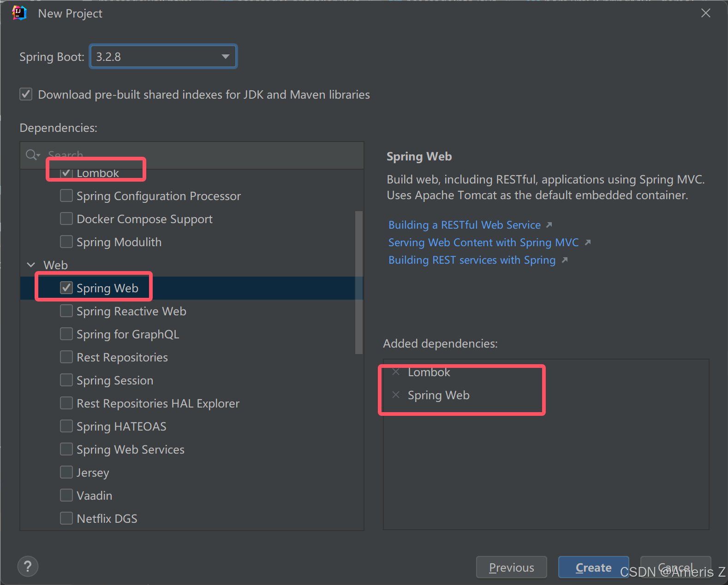Screen dimensions: 728x585
Task: Select the Web category row label
Action: click(x=55, y=265)
